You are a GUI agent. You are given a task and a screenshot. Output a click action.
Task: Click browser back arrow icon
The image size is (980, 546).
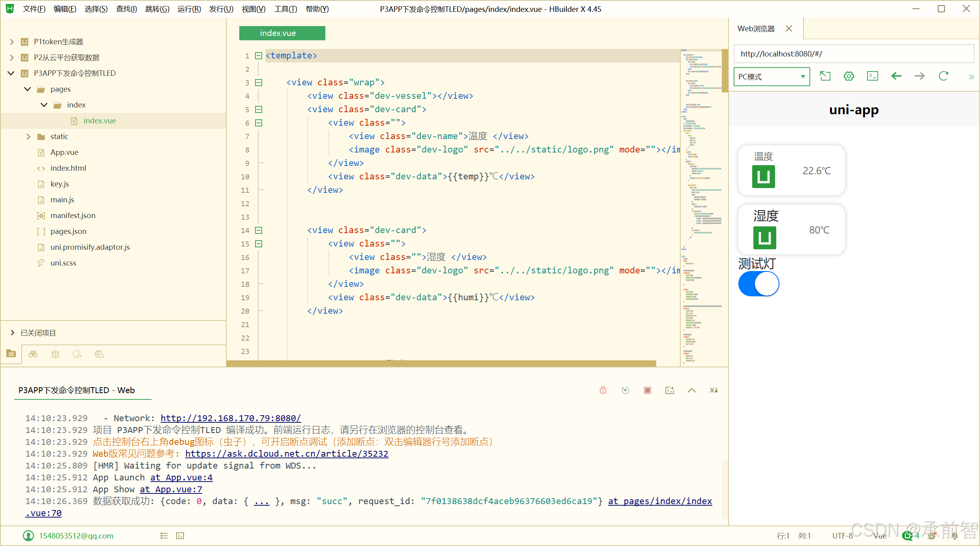click(896, 76)
